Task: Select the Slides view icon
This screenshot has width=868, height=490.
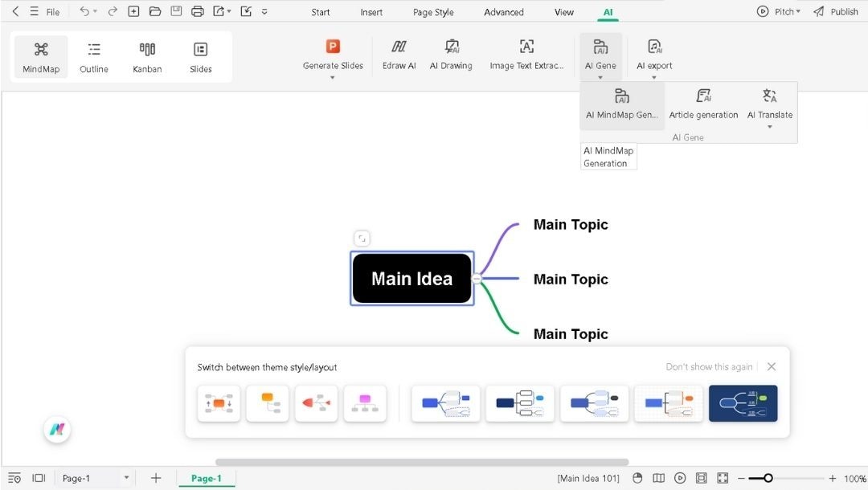Action: point(200,55)
